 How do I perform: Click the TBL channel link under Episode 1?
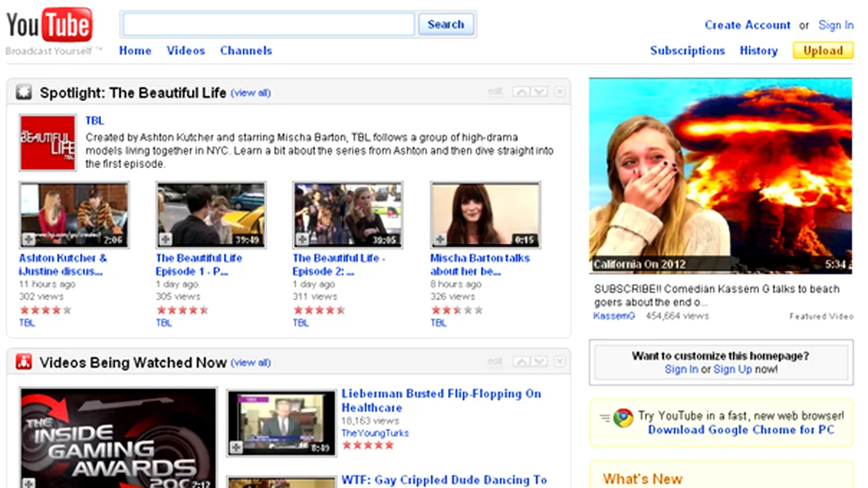click(x=164, y=323)
